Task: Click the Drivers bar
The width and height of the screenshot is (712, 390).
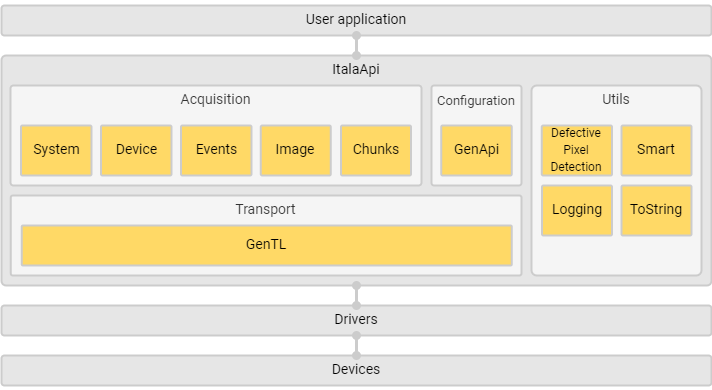Action: point(356,320)
